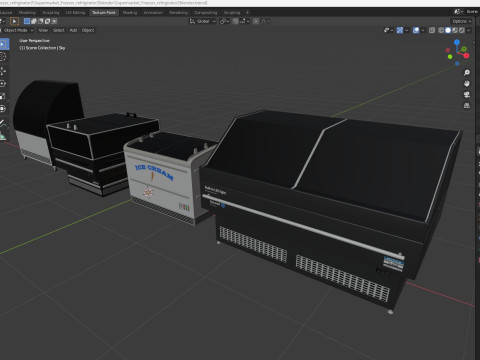Switch to the Animation workspace tab
The width and height of the screenshot is (480, 360).
click(x=153, y=13)
